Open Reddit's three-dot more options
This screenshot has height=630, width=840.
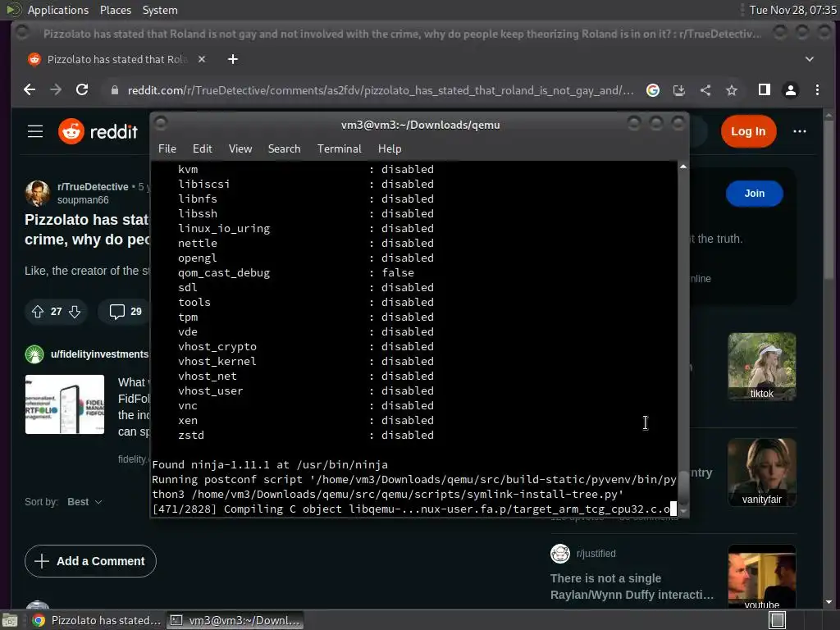point(799,131)
